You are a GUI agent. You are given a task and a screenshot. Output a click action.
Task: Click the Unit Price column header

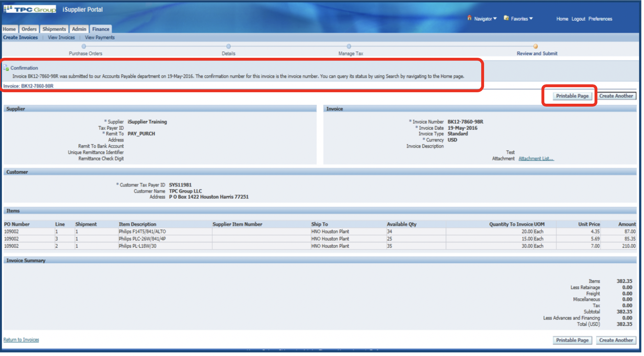click(589, 224)
